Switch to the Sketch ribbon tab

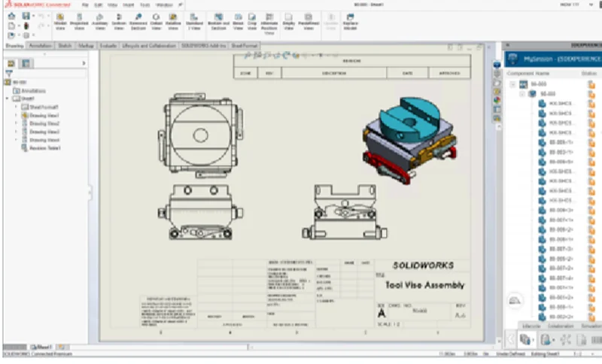click(65, 46)
